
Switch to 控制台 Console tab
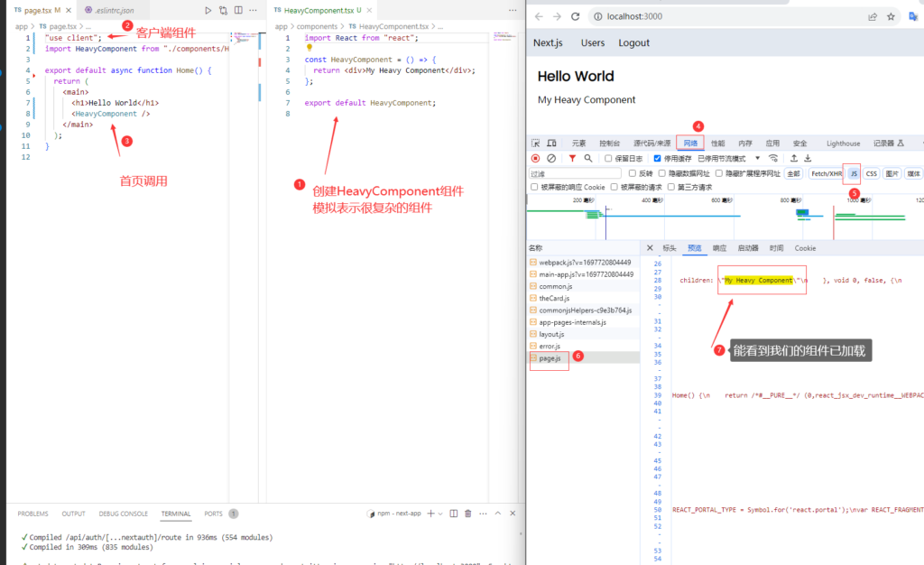609,144
